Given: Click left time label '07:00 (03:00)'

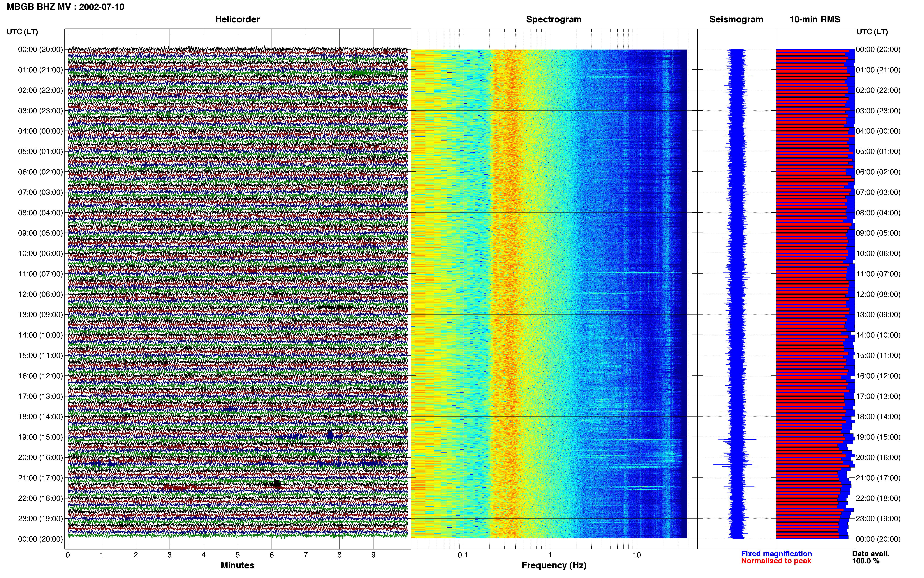Looking at the screenshot, I should pos(41,192).
